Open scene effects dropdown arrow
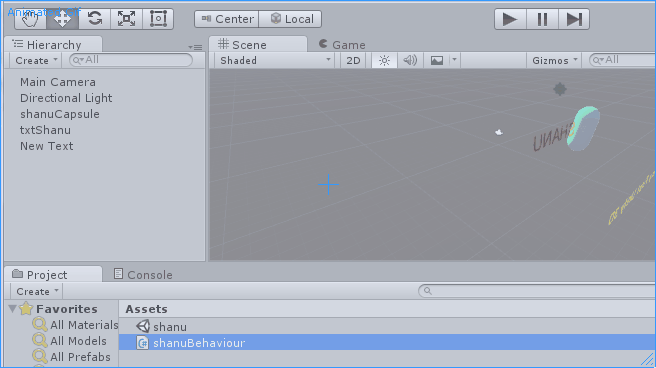Screen dimensions: 656x368 pyautogui.click(x=454, y=60)
